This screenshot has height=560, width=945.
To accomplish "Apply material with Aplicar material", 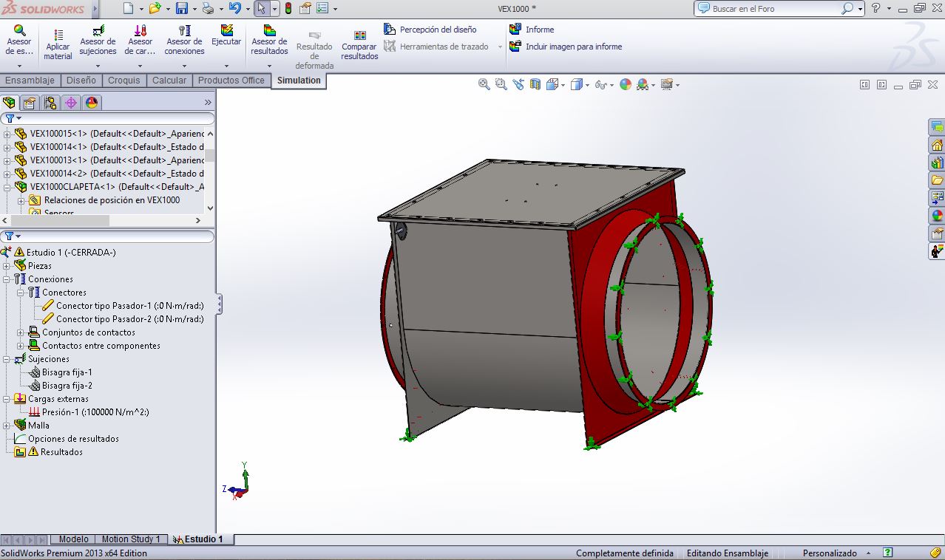I will [x=58, y=45].
